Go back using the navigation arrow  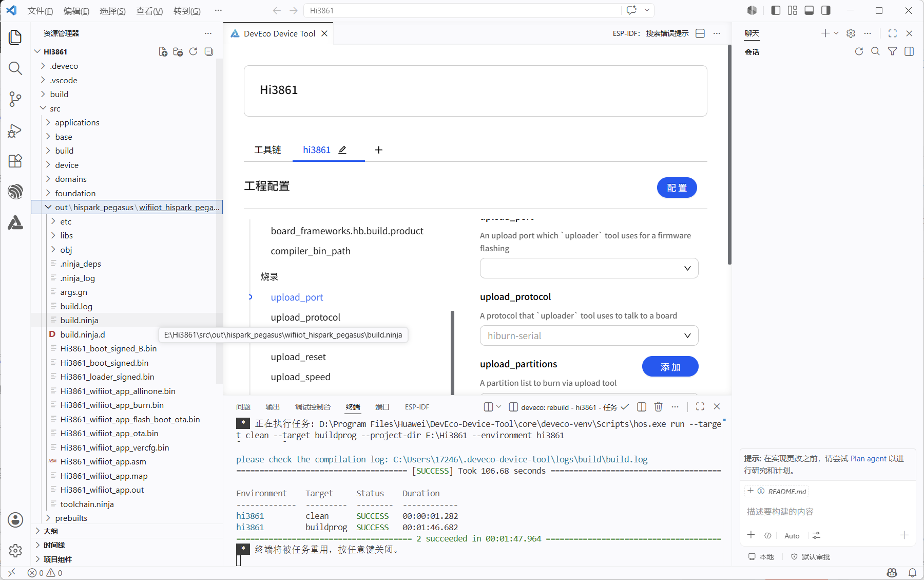coord(277,11)
